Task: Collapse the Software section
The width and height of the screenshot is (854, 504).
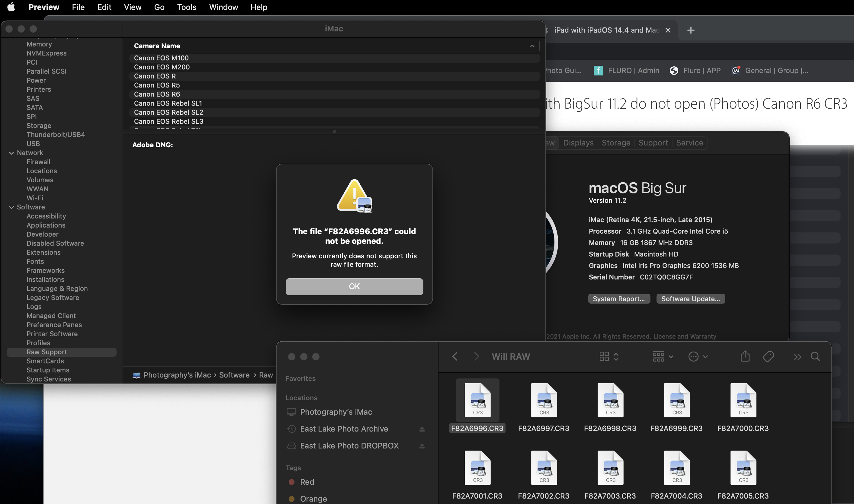Action: pos(11,207)
